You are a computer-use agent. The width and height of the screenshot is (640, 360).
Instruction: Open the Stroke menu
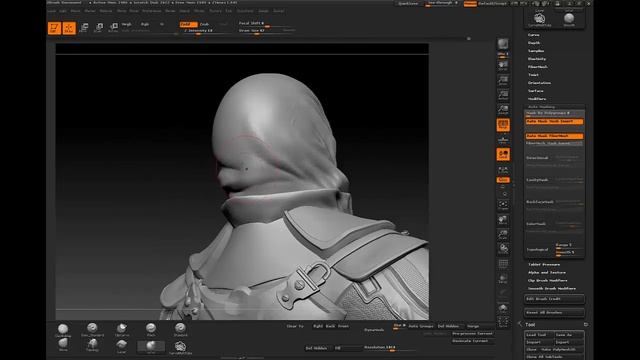[199, 11]
